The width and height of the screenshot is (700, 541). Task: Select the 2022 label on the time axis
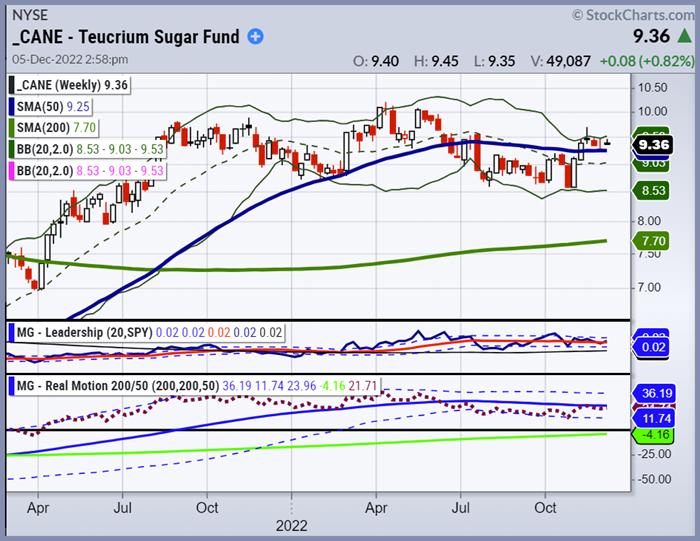coord(290,524)
